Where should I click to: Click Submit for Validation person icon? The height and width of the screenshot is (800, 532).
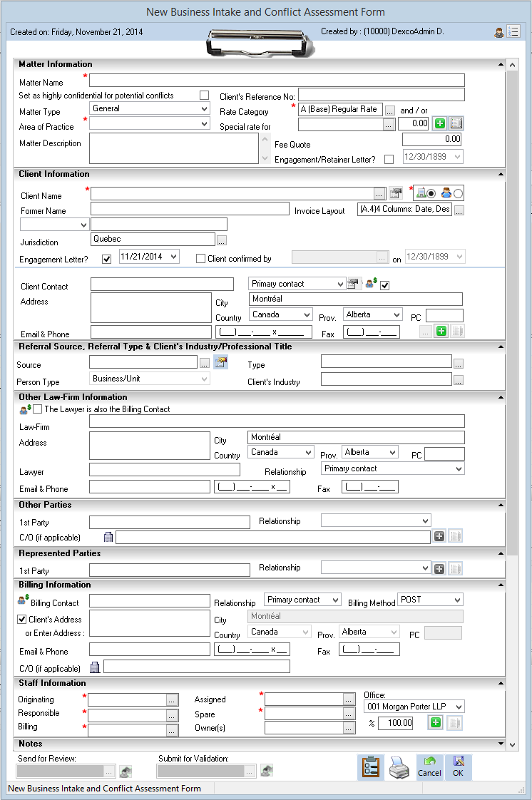pyautogui.click(x=267, y=770)
